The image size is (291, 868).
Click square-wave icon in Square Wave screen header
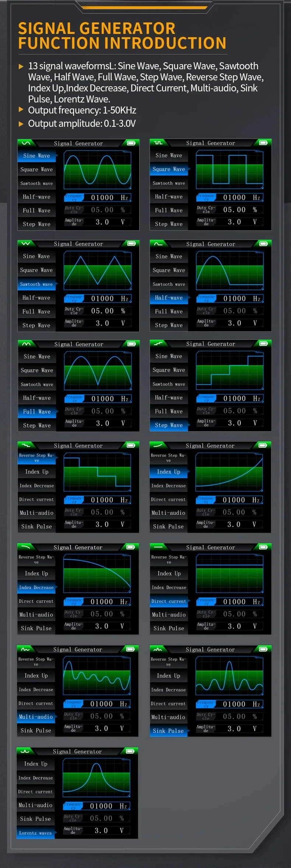(x=158, y=143)
